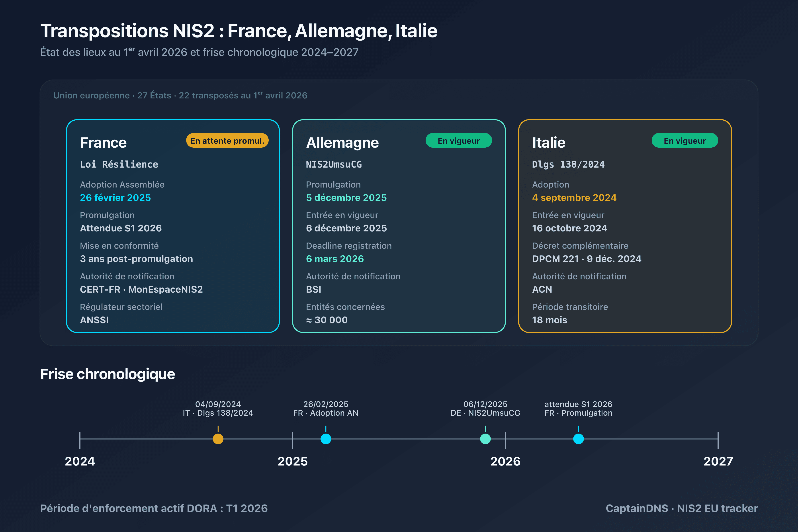Click the France card title

pos(104,143)
